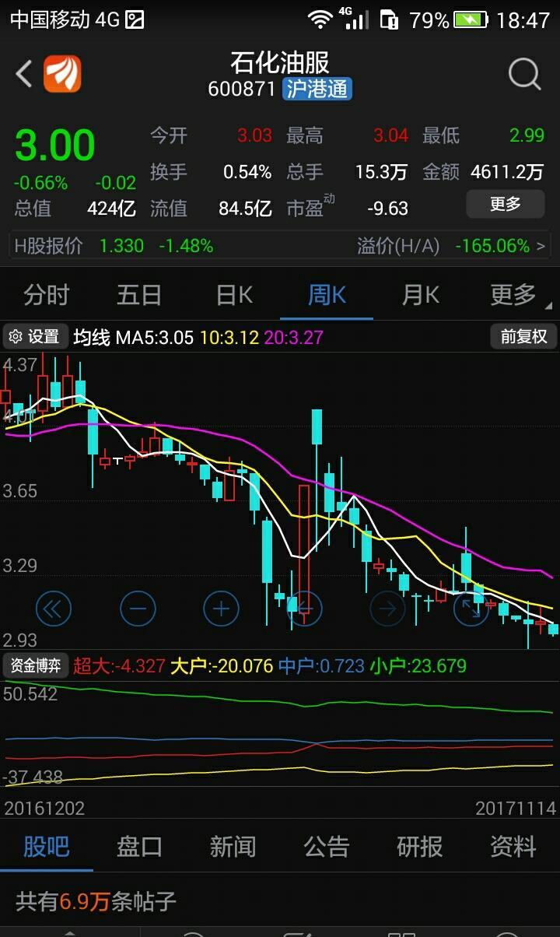The image size is (560, 937).
Task: Expand H股报价 premium row arrow
Action: (541, 247)
